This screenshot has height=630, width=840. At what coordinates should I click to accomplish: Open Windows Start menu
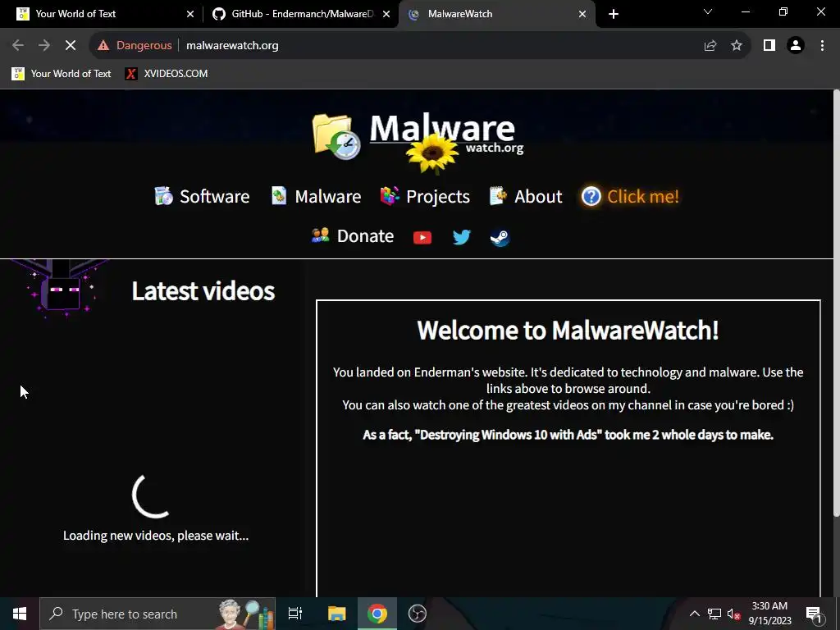(20, 614)
